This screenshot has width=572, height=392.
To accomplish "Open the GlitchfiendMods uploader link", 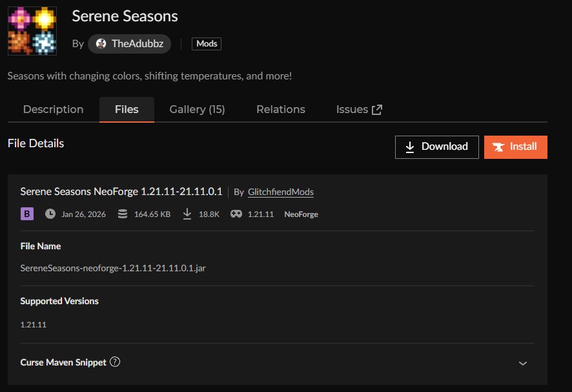I will 280,192.
